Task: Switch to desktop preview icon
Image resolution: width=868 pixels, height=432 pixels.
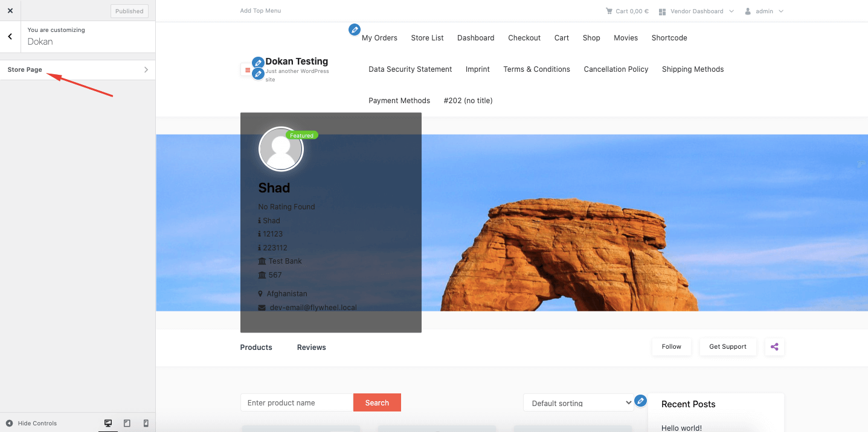Action: click(x=108, y=424)
